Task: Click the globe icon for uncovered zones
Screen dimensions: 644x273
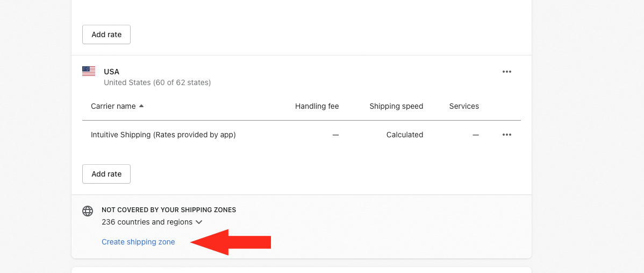Action: tap(88, 211)
